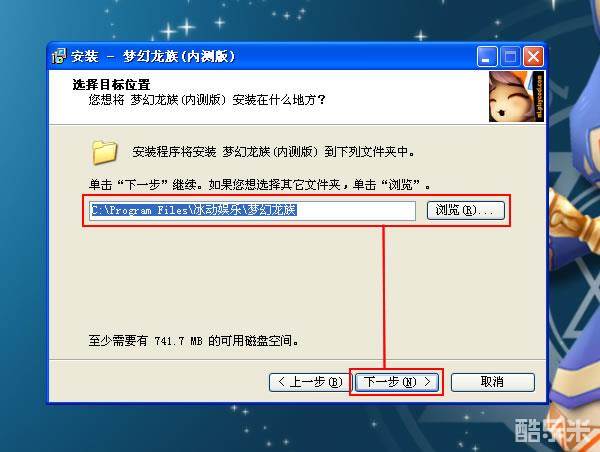Viewport: 600px width, 452px height.
Task: Click the installer icon in the title bar
Action: 59,56
